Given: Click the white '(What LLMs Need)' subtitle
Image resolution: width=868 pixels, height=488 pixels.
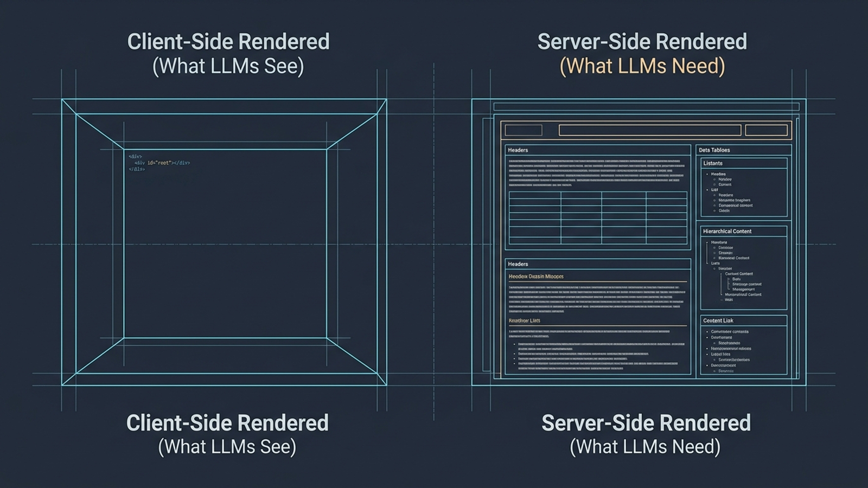Looking at the screenshot, I should (645, 447).
